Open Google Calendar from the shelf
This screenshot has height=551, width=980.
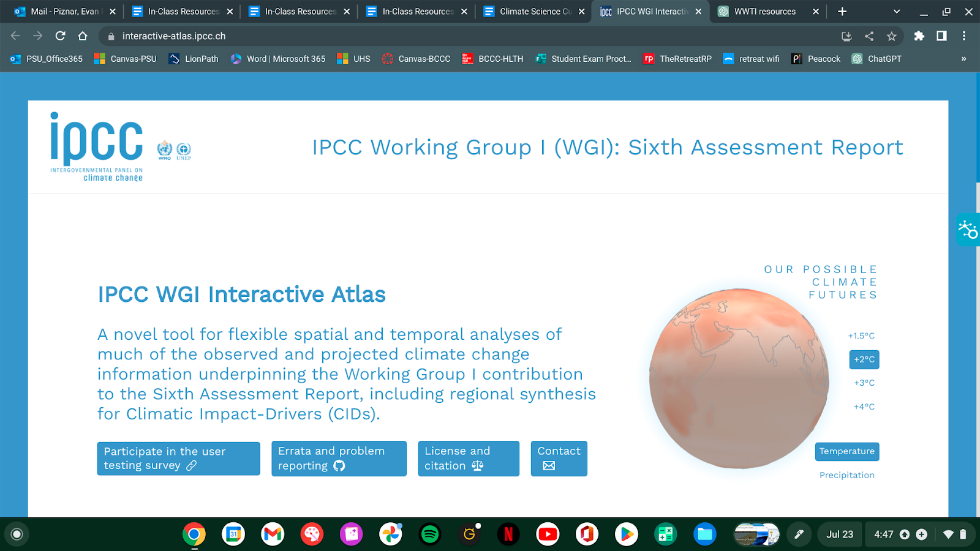[x=233, y=534]
